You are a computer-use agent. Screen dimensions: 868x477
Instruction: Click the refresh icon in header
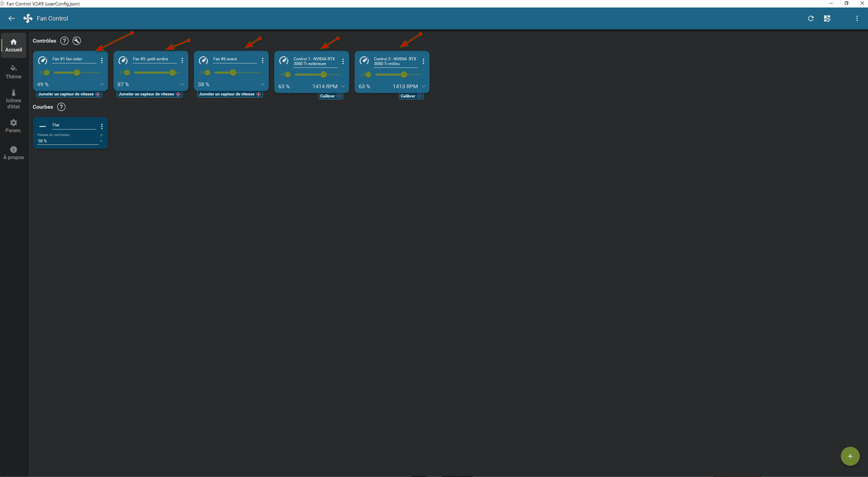click(811, 18)
